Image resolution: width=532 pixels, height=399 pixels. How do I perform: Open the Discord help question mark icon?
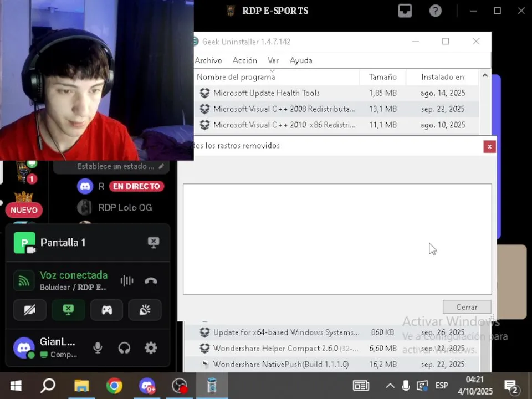pyautogui.click(x=436, y=11)
